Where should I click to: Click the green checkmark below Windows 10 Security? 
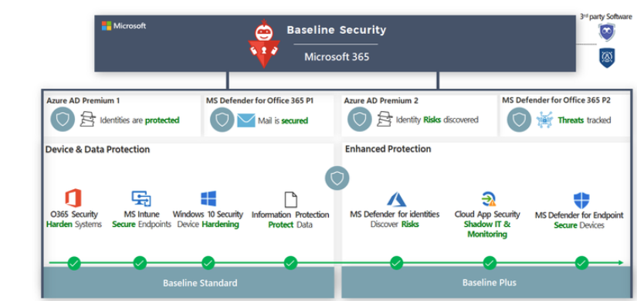tap(208, 263)
